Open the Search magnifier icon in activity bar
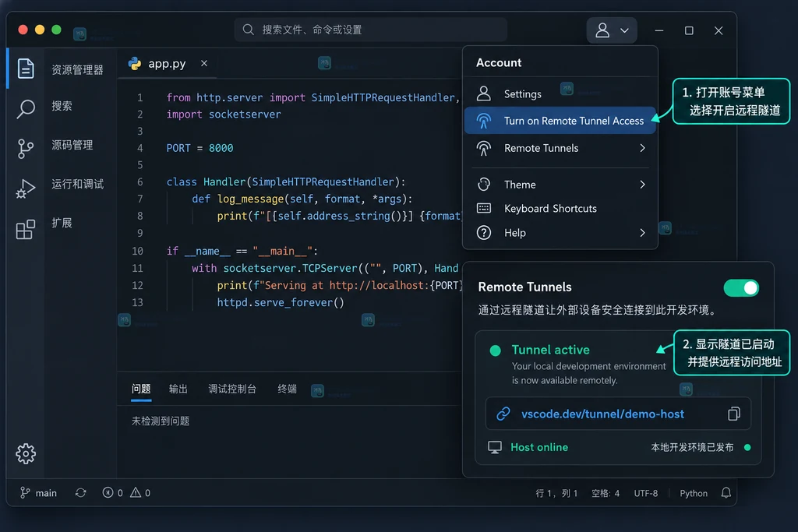The height and width of the screenshot is (532, 798). [26, 108]
